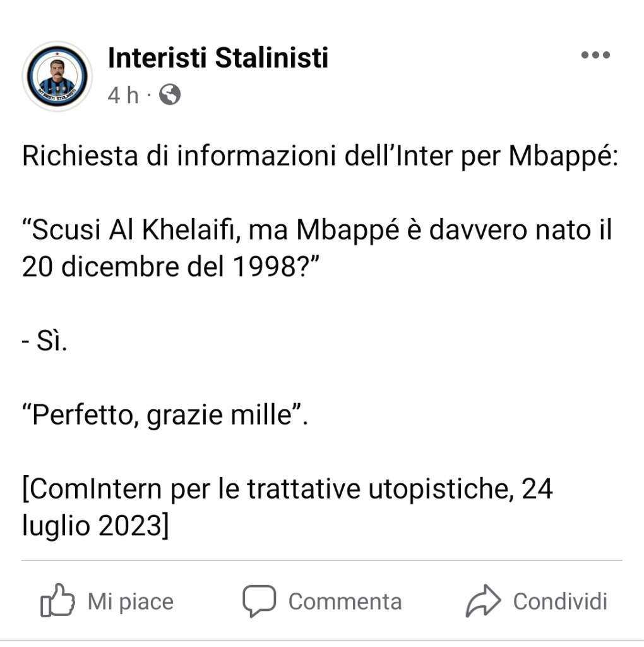Viewport: 644px width, 647px height.
Task: Click the post's first line about Mbappé
Action: coord(320,157)
